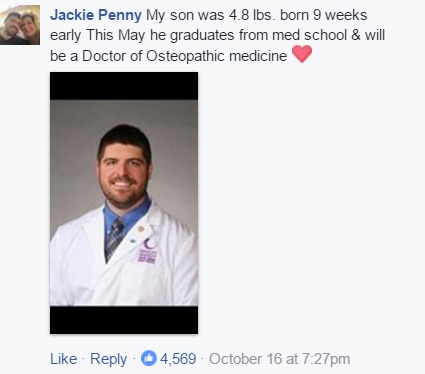Click Jackie Penny's profile avatar picture
Screen dimensions: 425x374
(20, 25)
